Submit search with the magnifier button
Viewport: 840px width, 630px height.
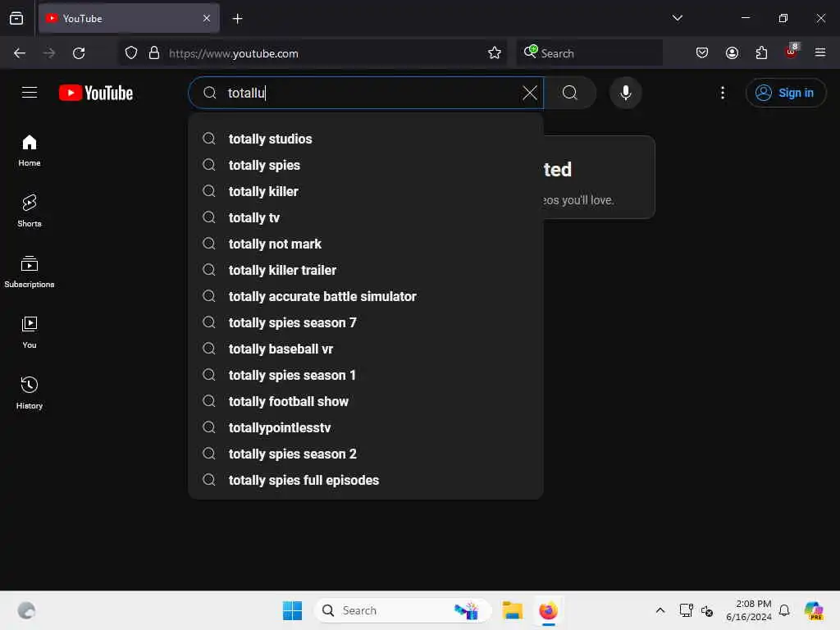pyautogui.click(x=570, y=93)
